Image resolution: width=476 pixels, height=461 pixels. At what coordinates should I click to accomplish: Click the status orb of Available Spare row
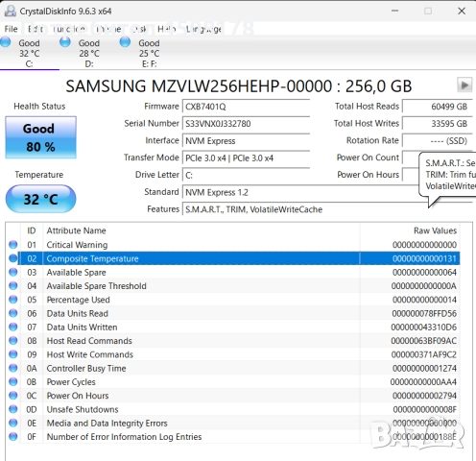click(13, 272)
